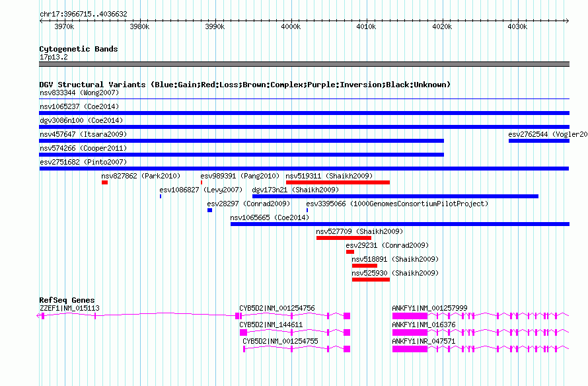The image size is (588, 386).
Task: Select the nsv827862 (Park2010) label
Action: click(141, 176)
